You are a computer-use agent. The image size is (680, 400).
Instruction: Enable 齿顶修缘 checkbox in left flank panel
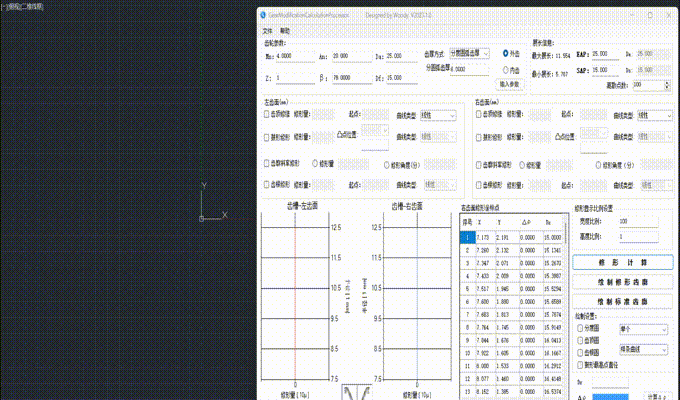(267, 114)
